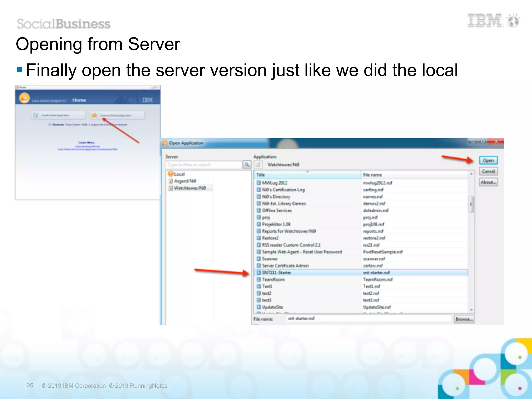Click the database icon beside Scanner
Screen dimensions: 532x399
point(258,259)
